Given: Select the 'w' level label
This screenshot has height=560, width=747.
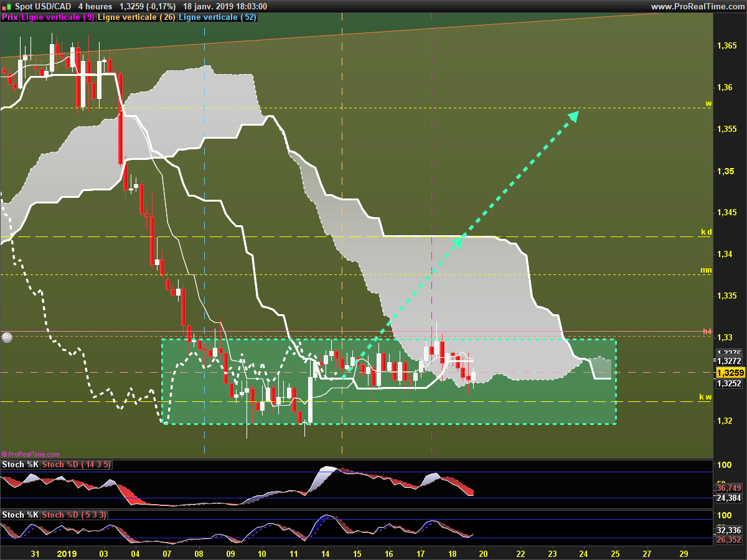Looking at the screenshot, I should tap(708, 103).
